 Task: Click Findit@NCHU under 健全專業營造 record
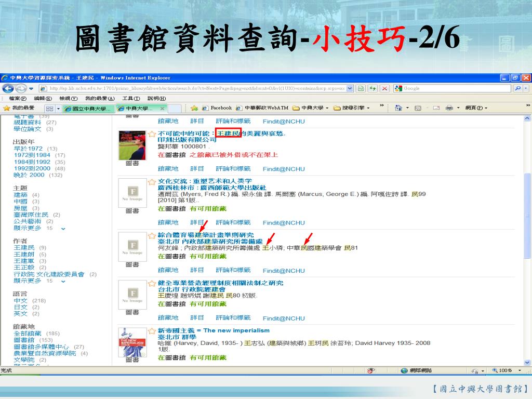tap(284, 318)
